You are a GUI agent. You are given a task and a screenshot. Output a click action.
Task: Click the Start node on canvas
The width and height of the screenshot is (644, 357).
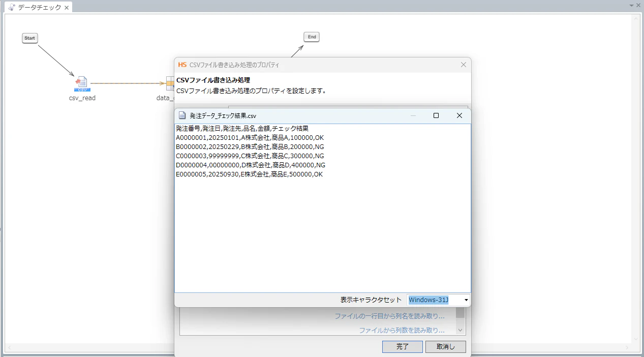click(x=30, y=38)
